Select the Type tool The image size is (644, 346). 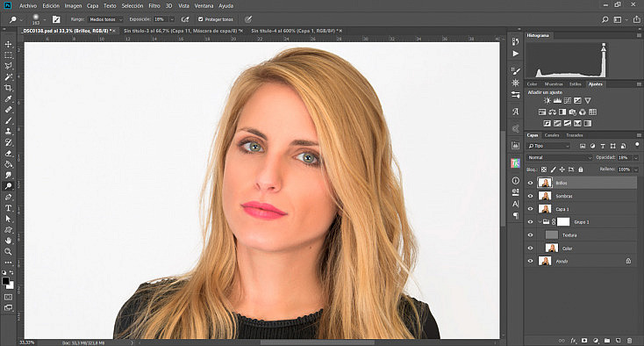tap(8, 208)
